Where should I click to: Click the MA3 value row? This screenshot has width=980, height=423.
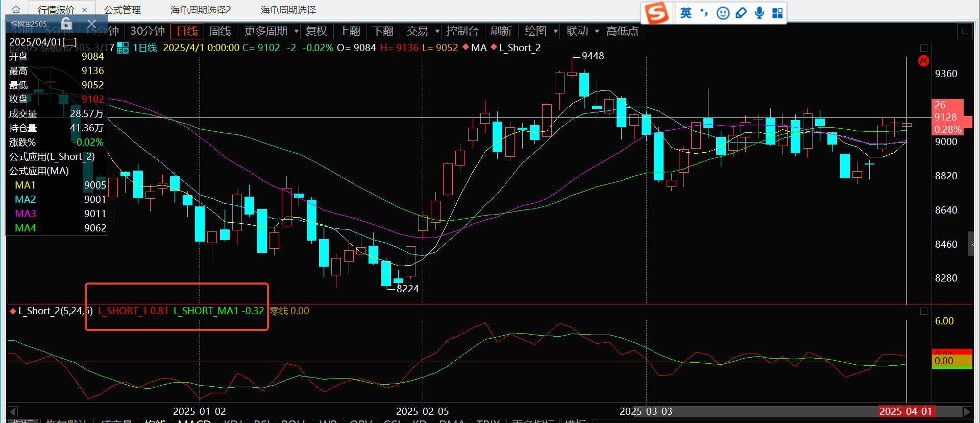(x=58, y=214)
